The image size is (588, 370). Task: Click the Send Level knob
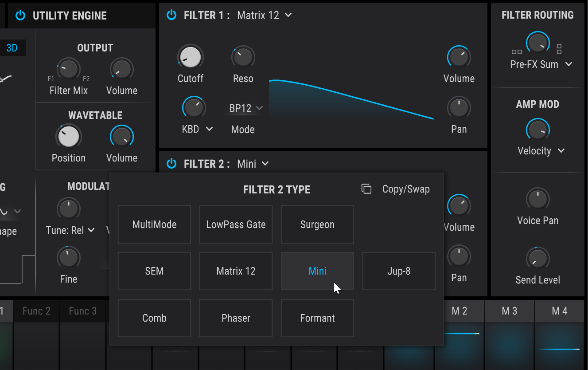point(537,259)
